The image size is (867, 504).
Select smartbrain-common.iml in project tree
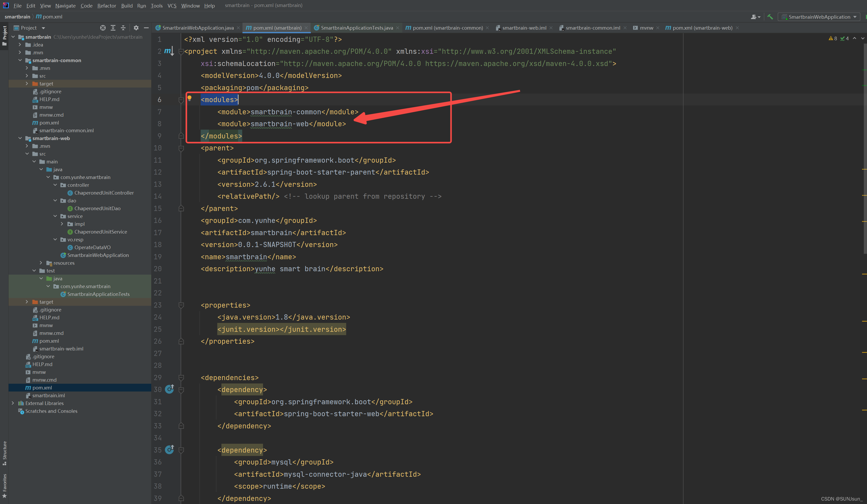(x=66, y=130)
